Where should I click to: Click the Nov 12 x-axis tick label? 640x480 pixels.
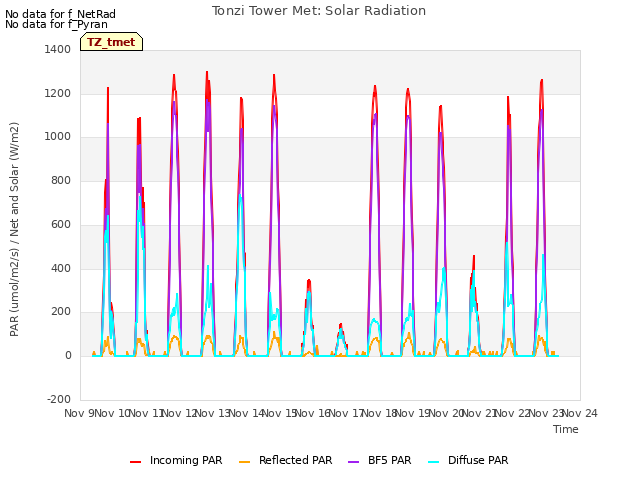pyautogui.click(x=179, y=413)
